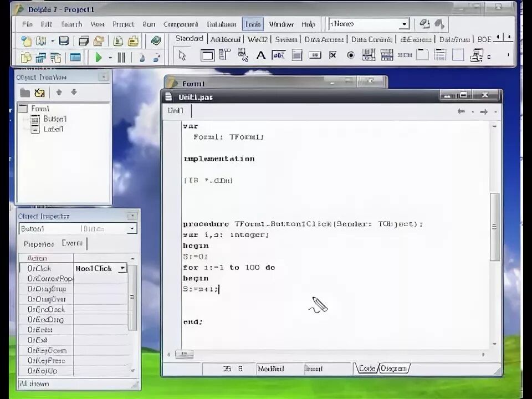Select the Button component icon

click(x=315, y=55)
